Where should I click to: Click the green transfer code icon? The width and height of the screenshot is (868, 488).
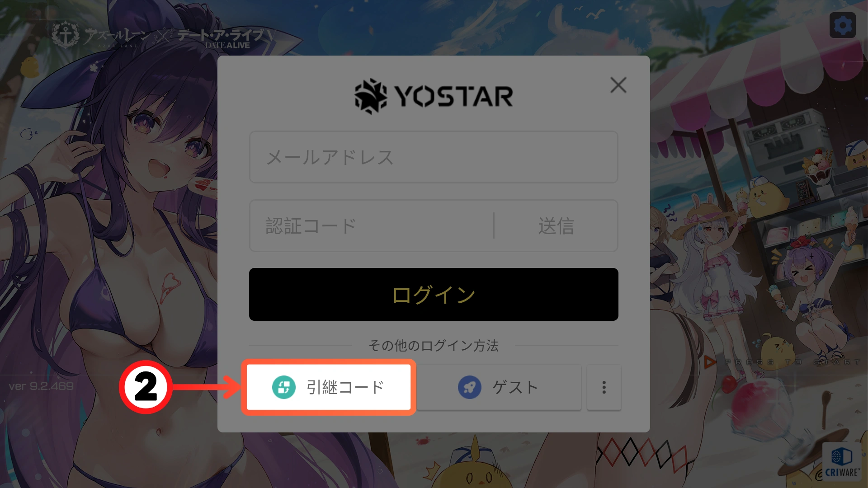[284, 387]
